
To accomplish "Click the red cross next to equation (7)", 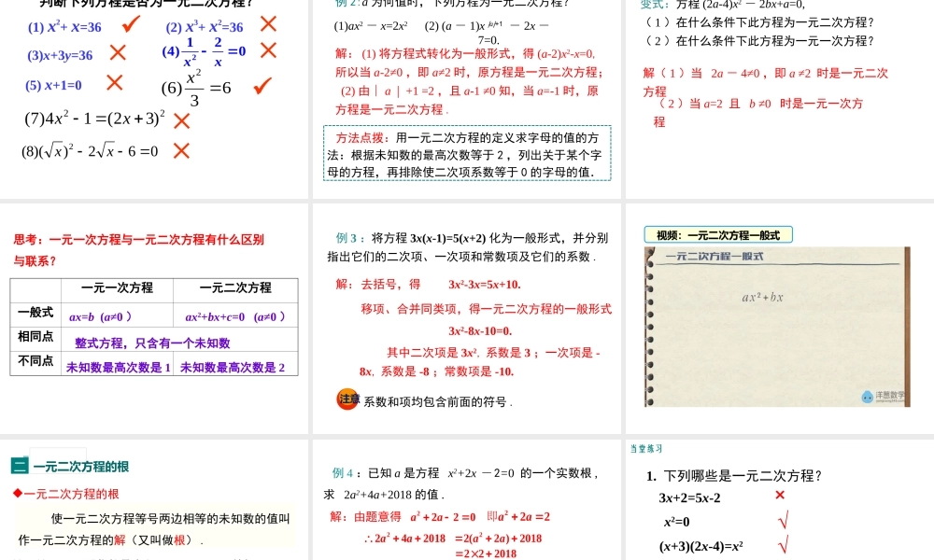I will coord(181,120).
